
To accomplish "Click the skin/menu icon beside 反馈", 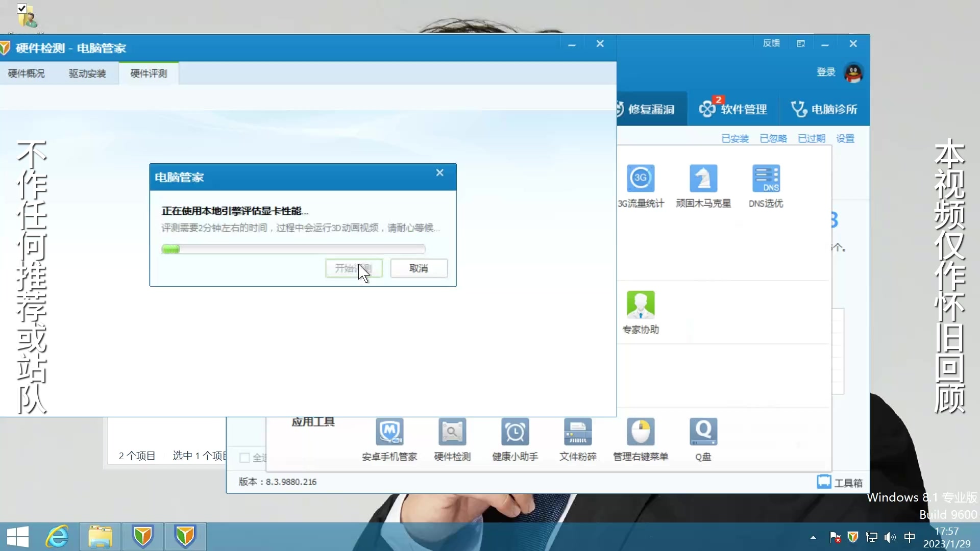I will [x=800, y=44].
